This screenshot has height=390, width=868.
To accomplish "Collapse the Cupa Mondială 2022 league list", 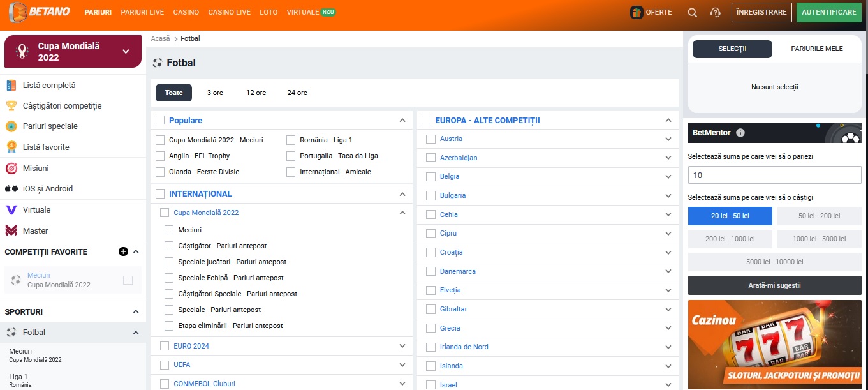I will [402, 213].
